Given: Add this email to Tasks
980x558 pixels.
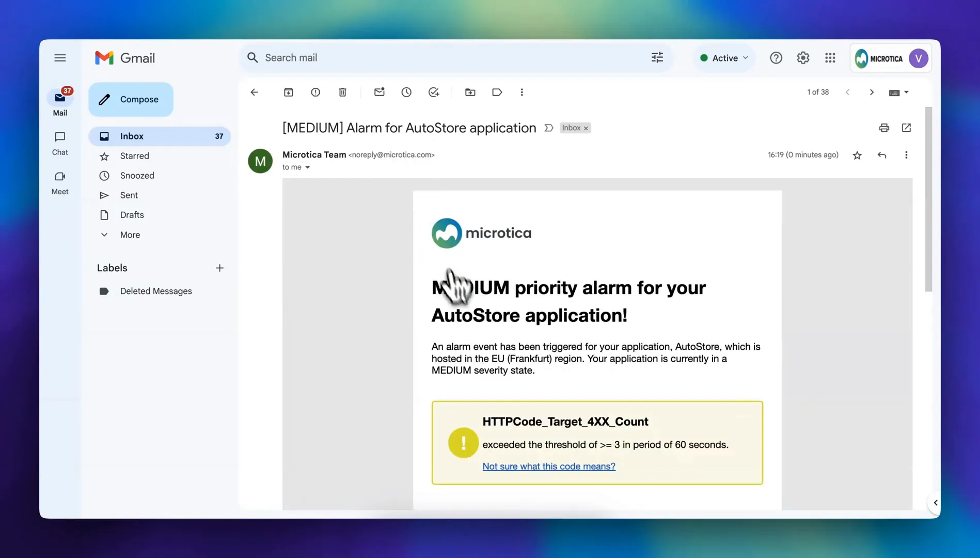Looking at the screenshot, I should click(x=434, y=92).
